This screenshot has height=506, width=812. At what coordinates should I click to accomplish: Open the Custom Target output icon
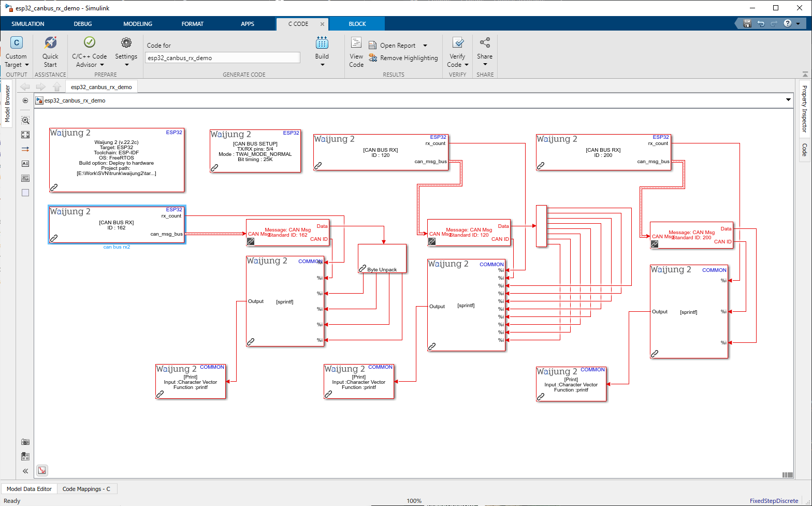17,43
